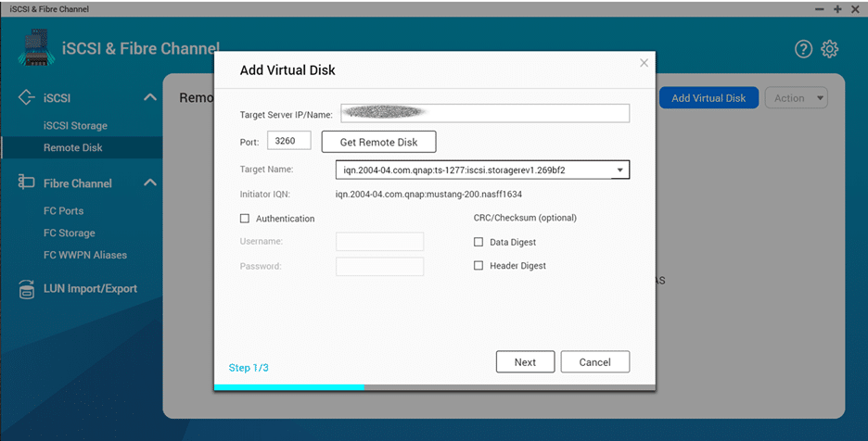The width and height of the screenshot is (868, 441).
Task: Click the Target Server IP/Name field
Action: coord(485,113)
